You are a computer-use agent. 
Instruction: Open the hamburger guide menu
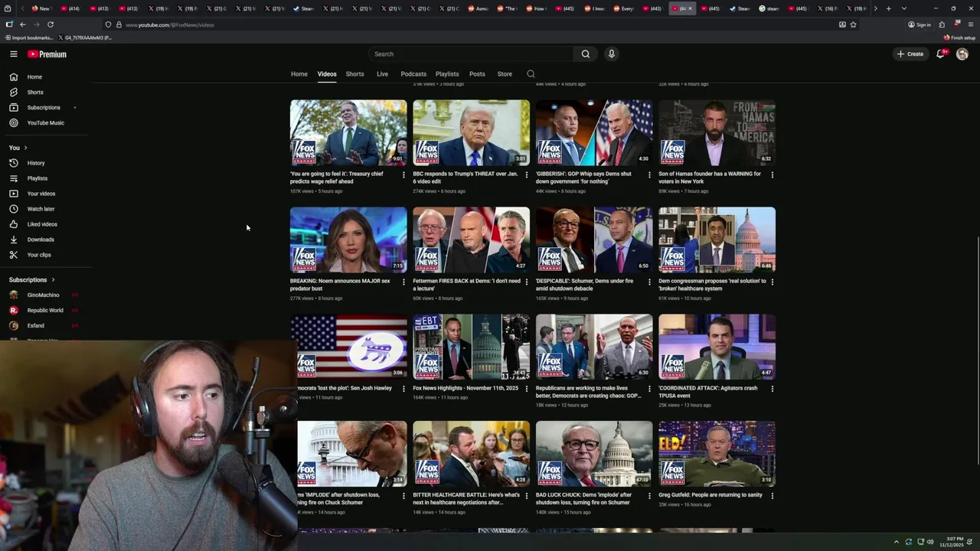[13, 54]
